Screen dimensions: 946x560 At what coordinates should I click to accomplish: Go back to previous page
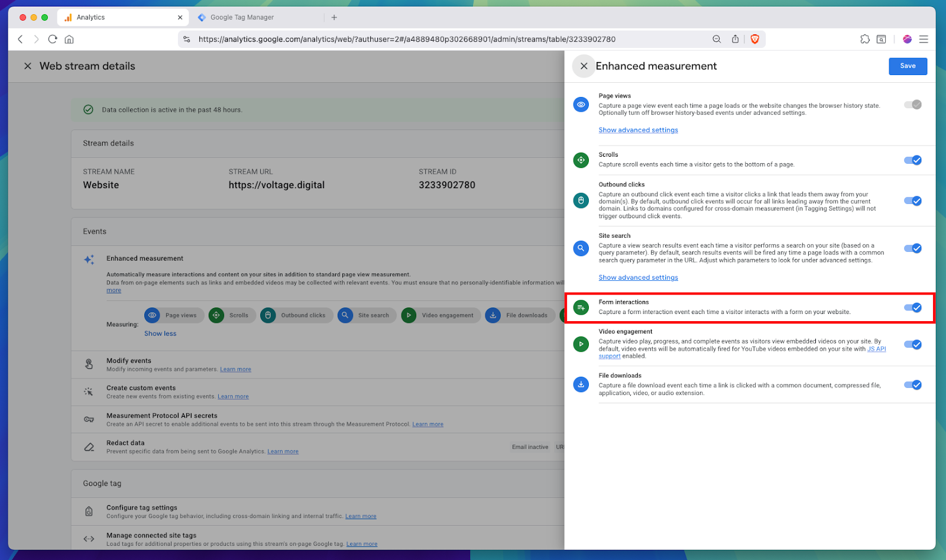click(x=20, y=39)
